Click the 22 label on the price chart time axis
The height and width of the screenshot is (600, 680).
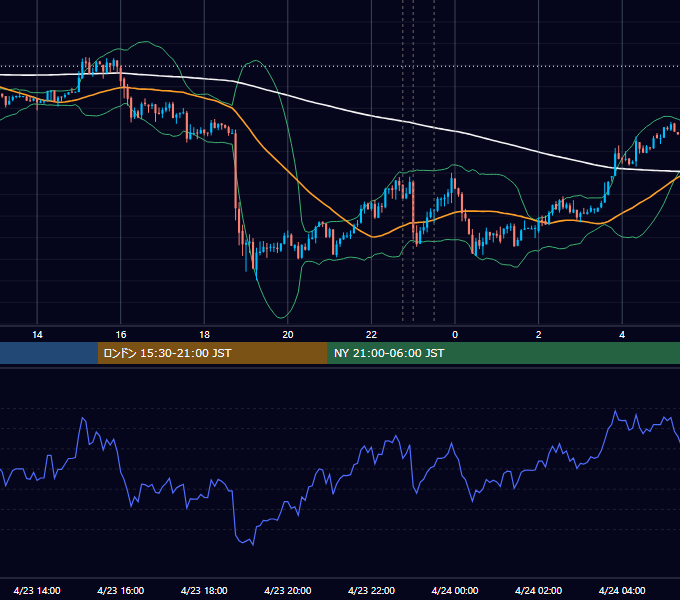point(371,335)
